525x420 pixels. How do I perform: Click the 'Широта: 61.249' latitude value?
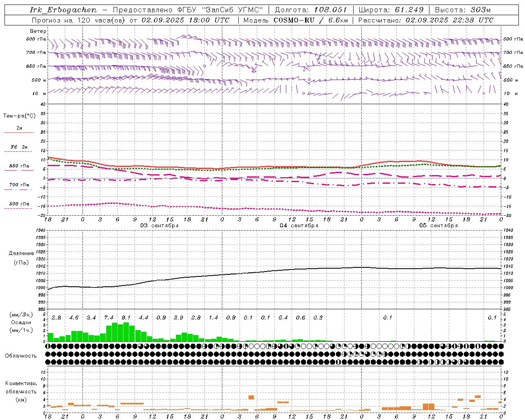coord(391,10)
